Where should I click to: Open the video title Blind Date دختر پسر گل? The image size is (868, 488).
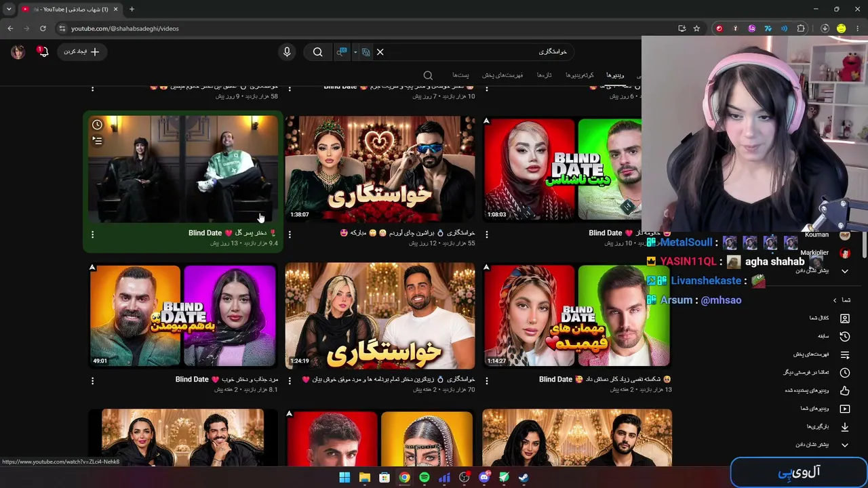[x=233, y=233]
